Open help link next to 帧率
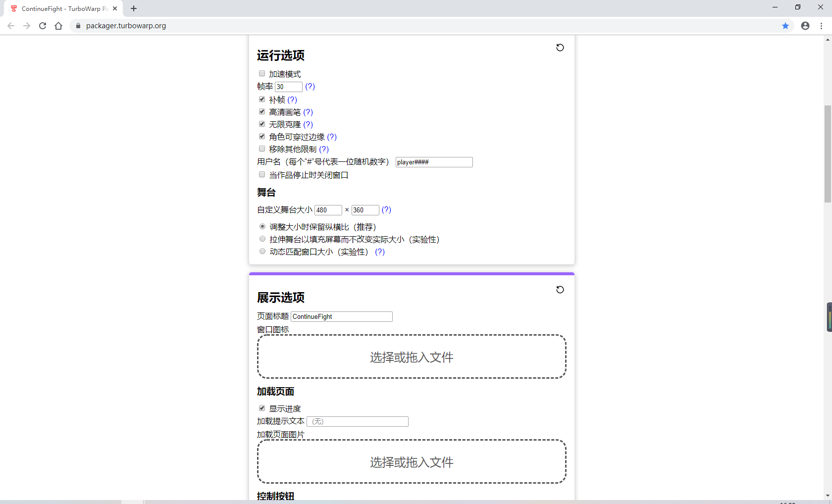 (x=310, y=86)
